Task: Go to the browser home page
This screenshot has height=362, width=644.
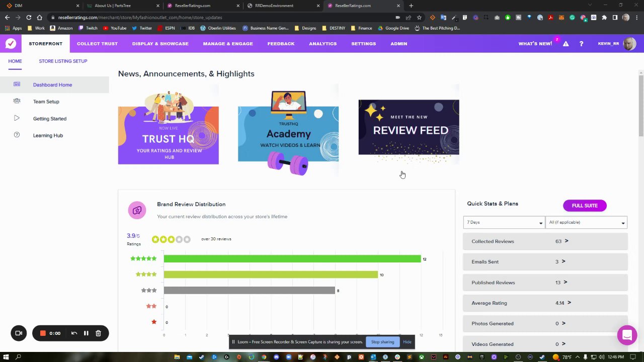Action: [x=39, y=17]
